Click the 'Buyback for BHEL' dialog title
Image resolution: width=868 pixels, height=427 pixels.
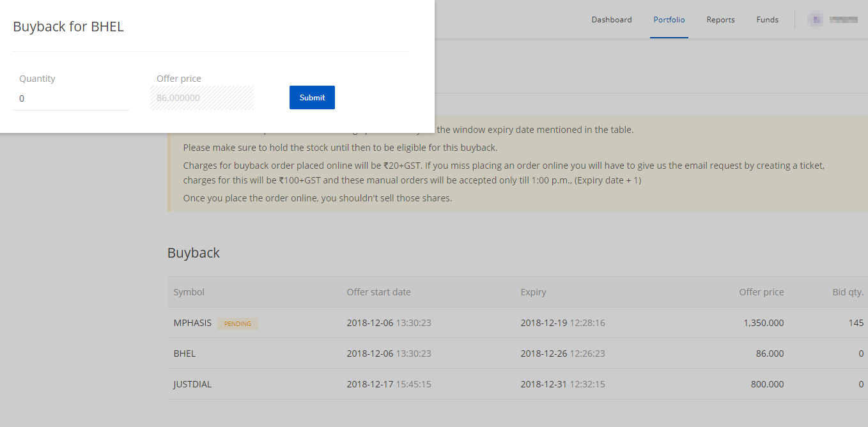pos(68,27)
